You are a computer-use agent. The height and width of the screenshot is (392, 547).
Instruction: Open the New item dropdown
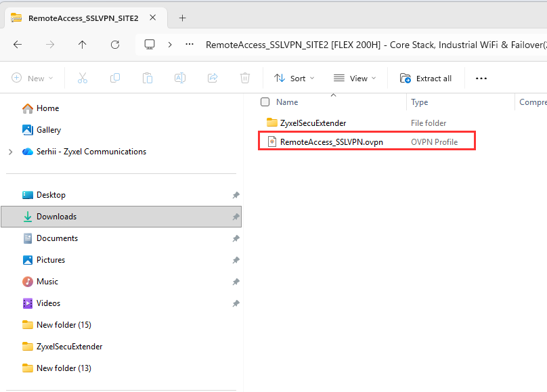pyautogui.click(x=32, y=78)
